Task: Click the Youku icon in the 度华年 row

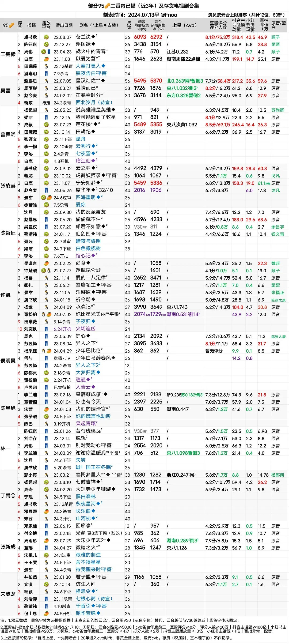Action: 46,190
